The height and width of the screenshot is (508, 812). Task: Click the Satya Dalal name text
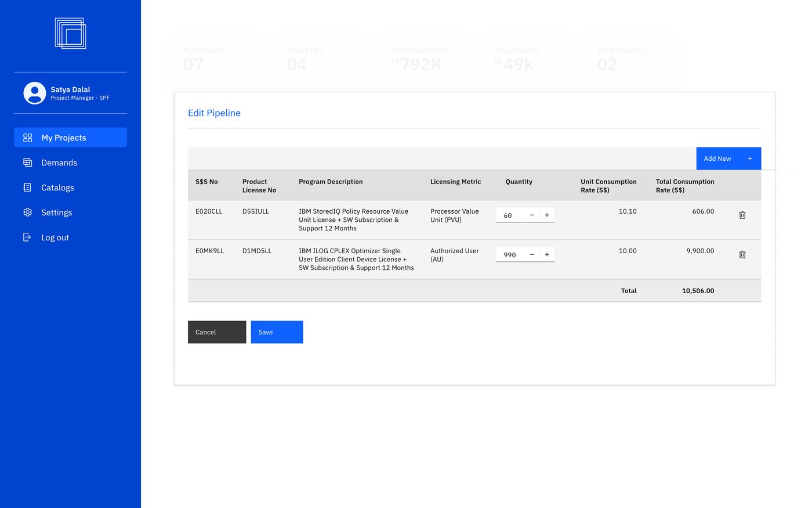click(70, 89)
